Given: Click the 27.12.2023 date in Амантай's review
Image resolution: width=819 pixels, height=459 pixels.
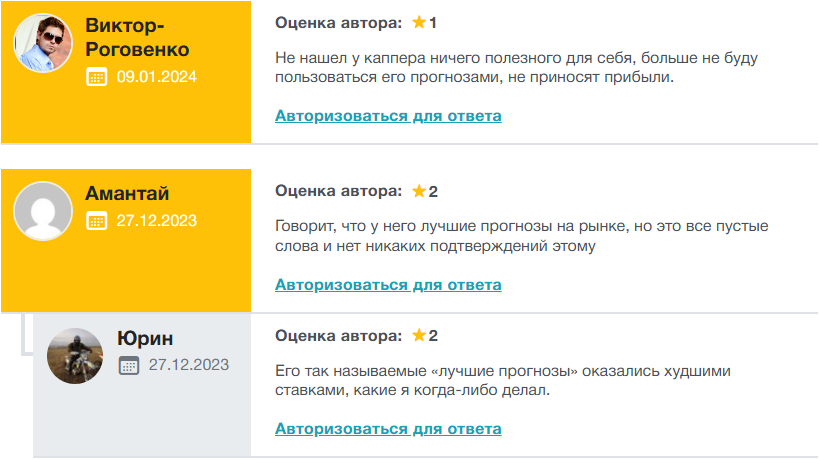Looking at the screenshot, I should [157, 221].
